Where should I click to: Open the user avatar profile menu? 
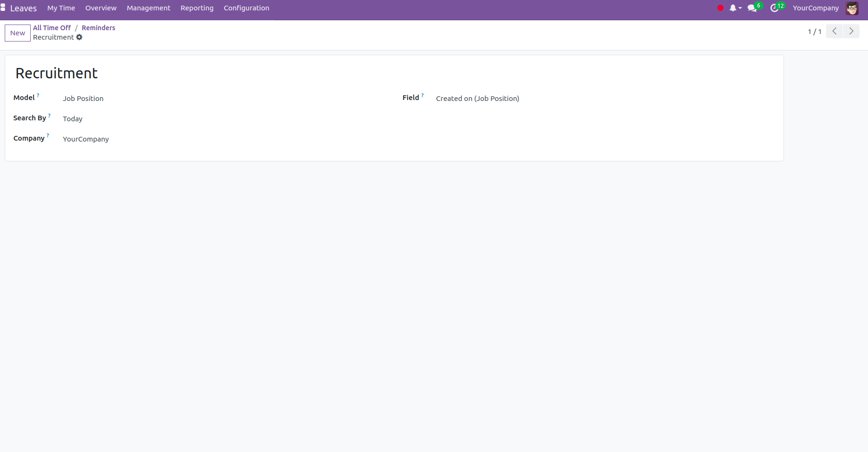point(852,8)
